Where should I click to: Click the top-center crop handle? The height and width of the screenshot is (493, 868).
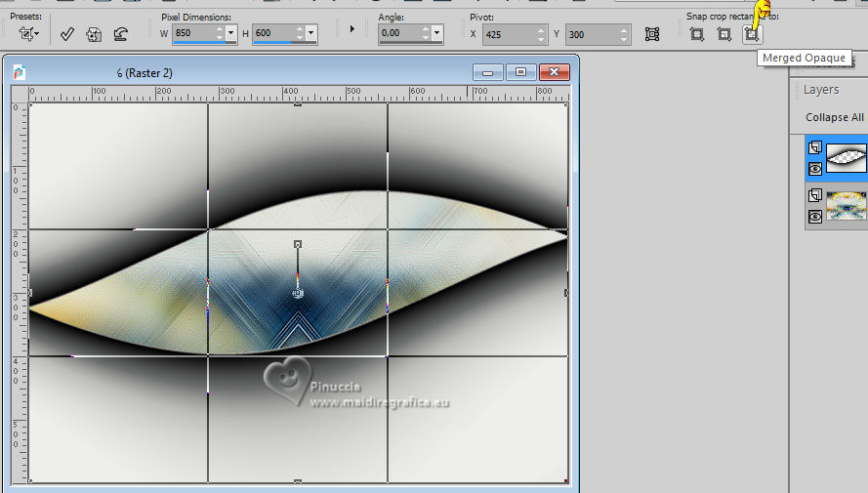point(298,104)
